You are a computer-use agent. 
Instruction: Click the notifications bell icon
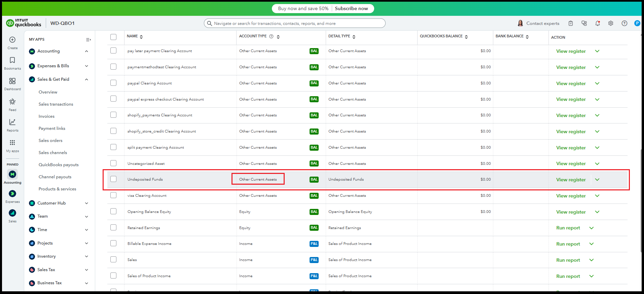[x=598, y=23]
